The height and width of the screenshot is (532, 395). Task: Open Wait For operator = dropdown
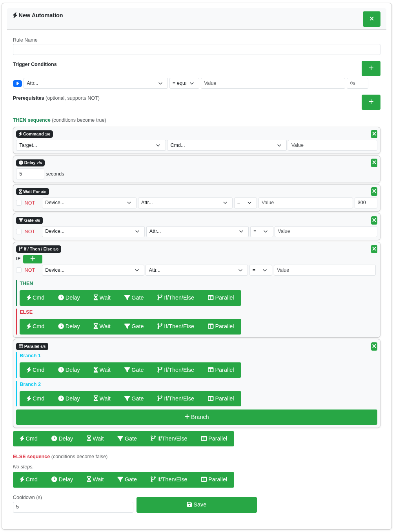tap(246, 203)
